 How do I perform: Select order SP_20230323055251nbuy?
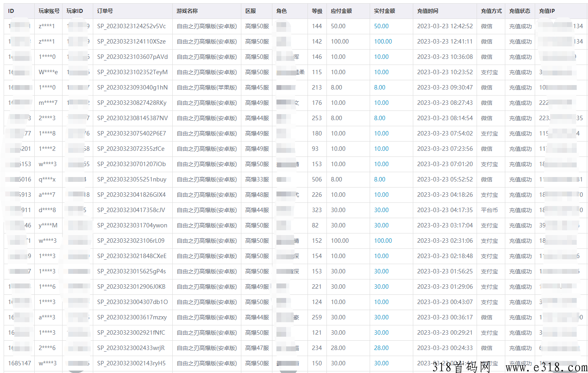pyautogui.click(x=132, y=179)
